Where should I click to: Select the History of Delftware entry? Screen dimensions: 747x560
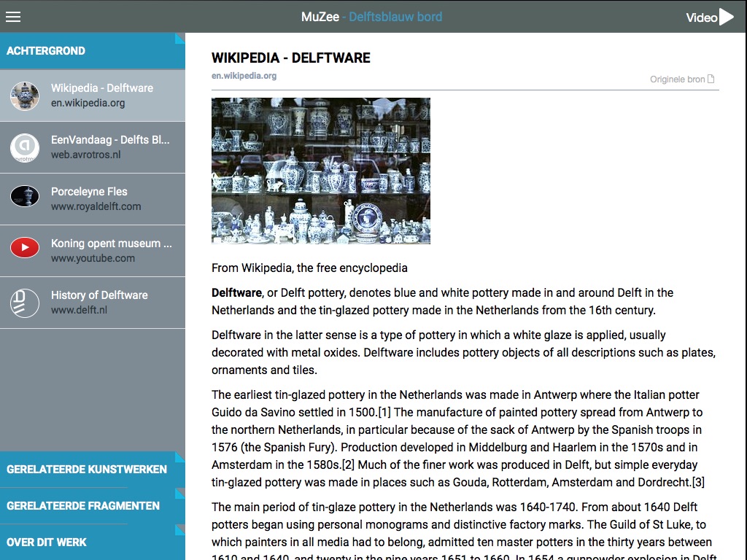click(x=93, y=303)
